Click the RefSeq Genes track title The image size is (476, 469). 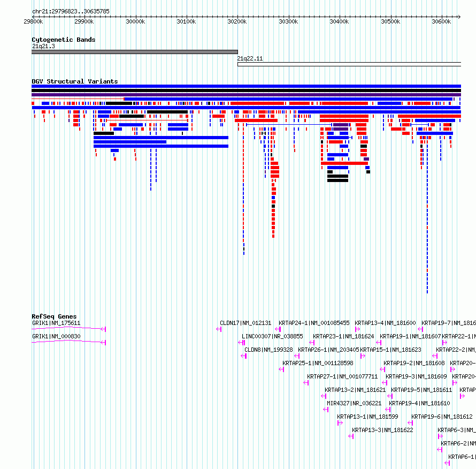pyautogui.click(x=54, y=316)
